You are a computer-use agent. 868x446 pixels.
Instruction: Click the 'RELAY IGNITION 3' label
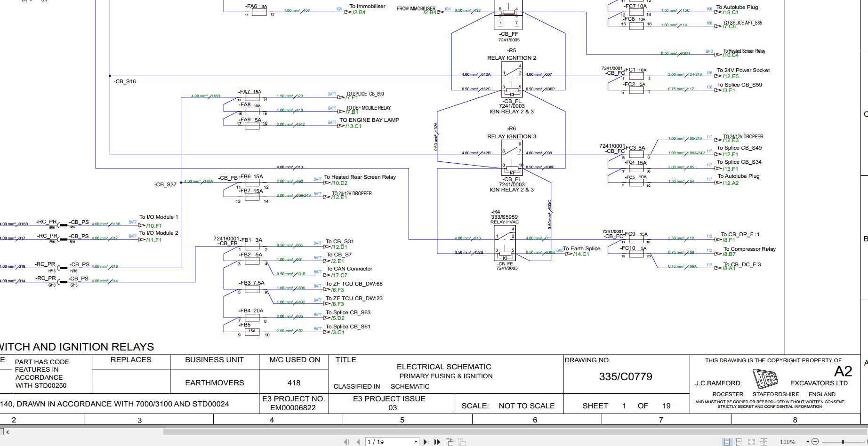pyautogui.click(x=512, y=136)
